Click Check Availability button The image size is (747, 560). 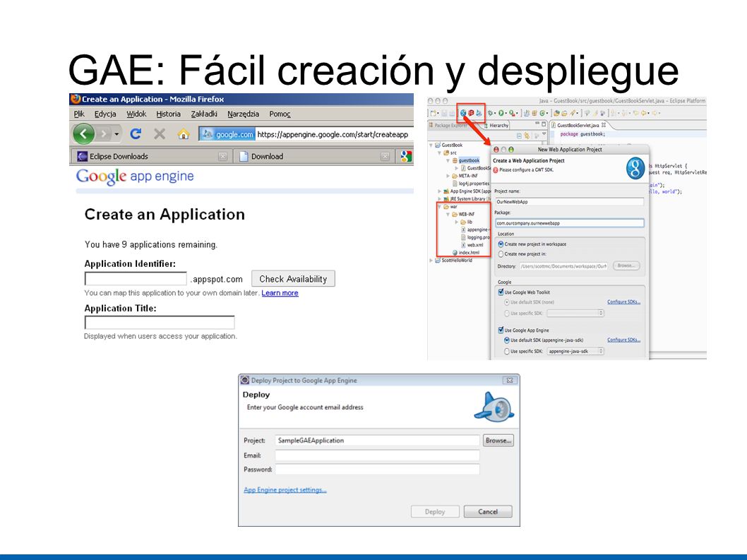pyautogui.click(x=293, y=279)
